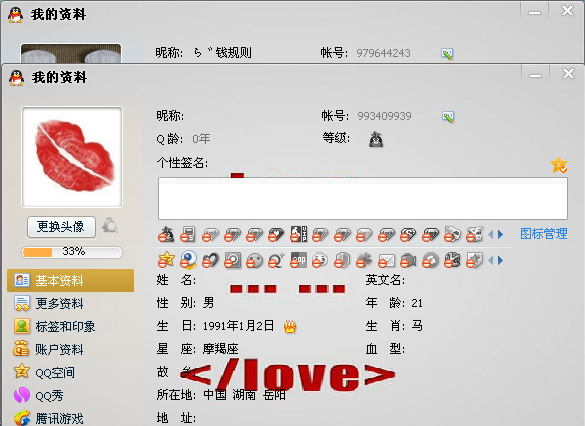Click the gold star icon above signature box
Image resolution: width=585 pixels, height=426 pixels.
[559, 165]
